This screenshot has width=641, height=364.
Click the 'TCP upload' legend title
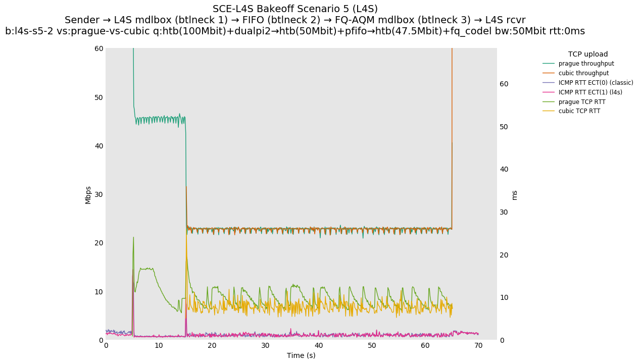click(x=587, y=54)
